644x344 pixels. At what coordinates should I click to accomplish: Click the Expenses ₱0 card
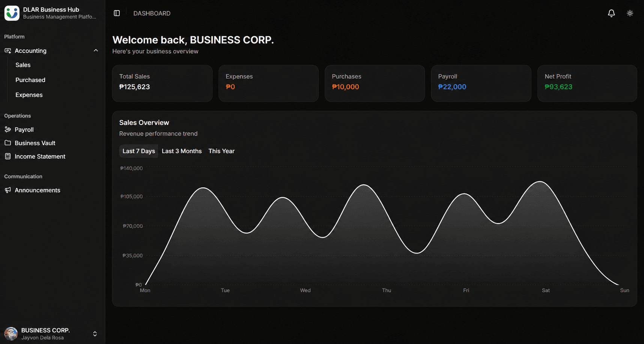pos(268,83)
